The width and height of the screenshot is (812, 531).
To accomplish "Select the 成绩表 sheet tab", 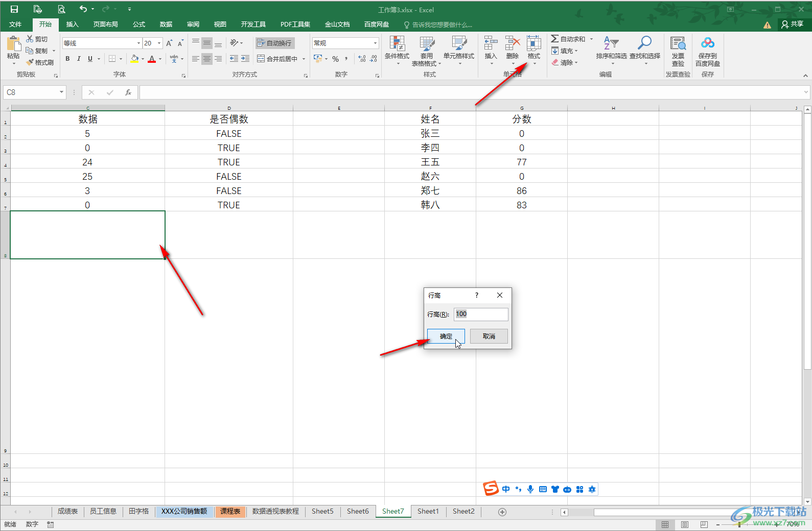I will point(67,511).
